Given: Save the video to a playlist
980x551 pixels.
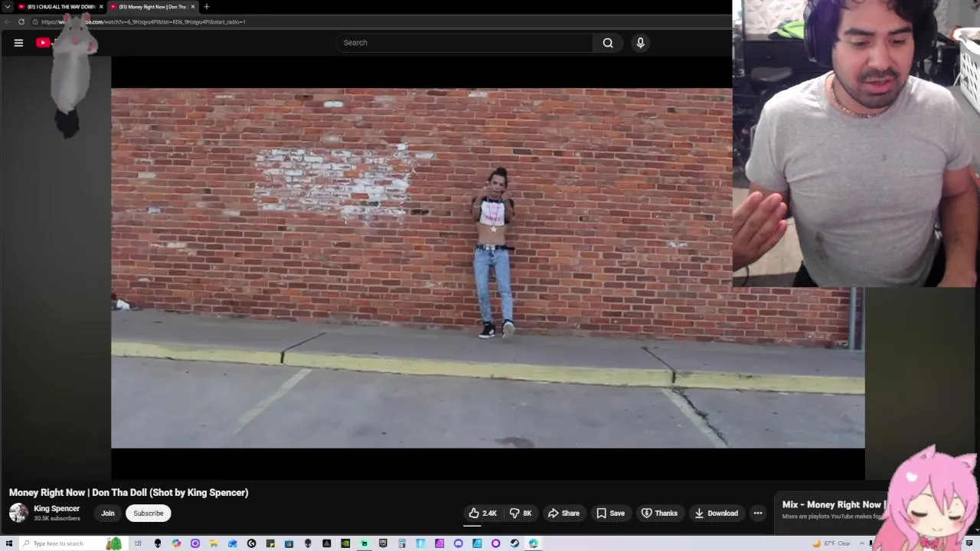Looking at the screenshot, I should point(610,514).
